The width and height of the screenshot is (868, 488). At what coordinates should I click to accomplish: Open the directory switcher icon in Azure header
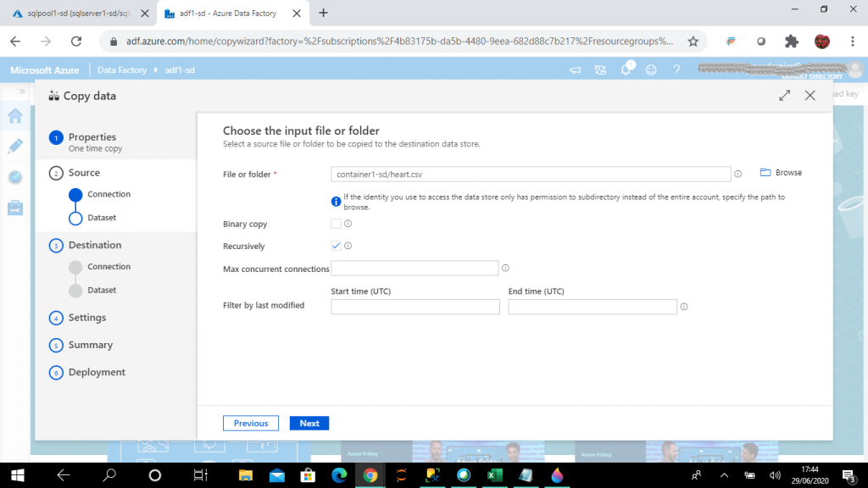point(600,70)
